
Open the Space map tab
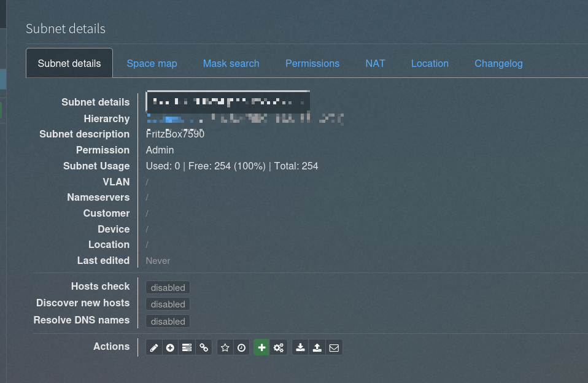click(x=152, y=63)
